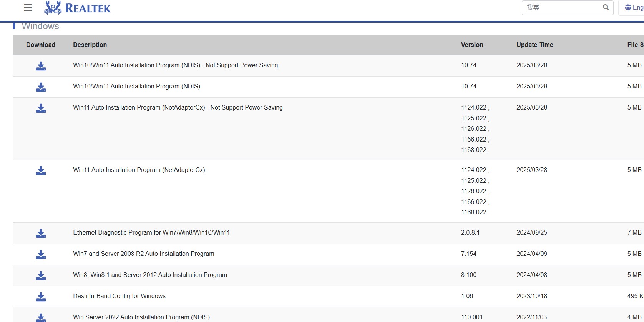The height and width of the screenshot is (322, 644).
Task: Click the Version column header
Action: tap(472, 45)
